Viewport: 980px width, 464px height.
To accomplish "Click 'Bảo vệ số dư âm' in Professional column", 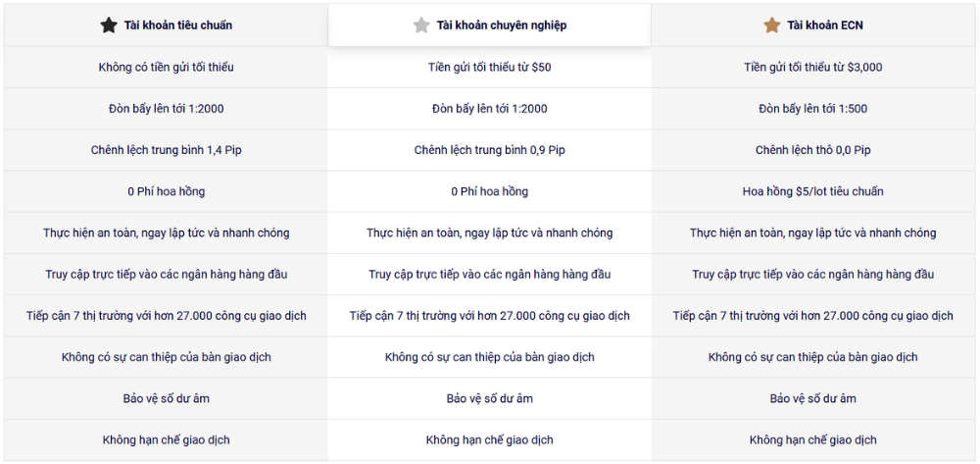I will [490, 398].
